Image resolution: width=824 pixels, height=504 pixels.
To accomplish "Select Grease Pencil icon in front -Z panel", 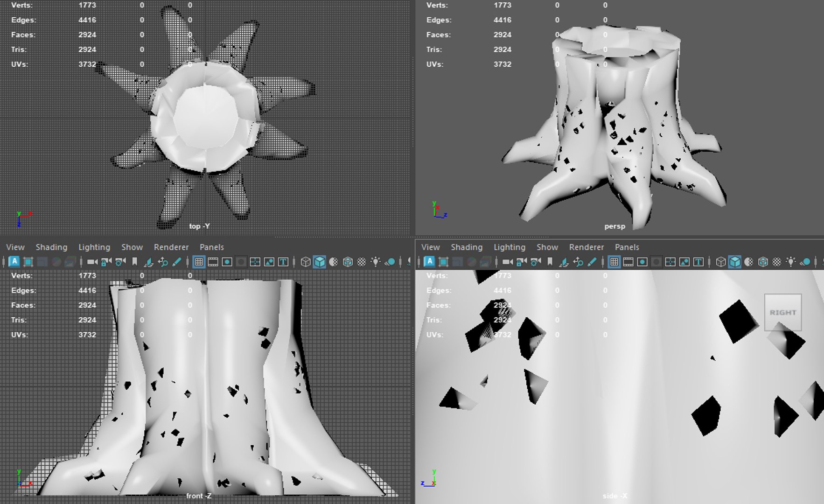I will pos(176,262).
